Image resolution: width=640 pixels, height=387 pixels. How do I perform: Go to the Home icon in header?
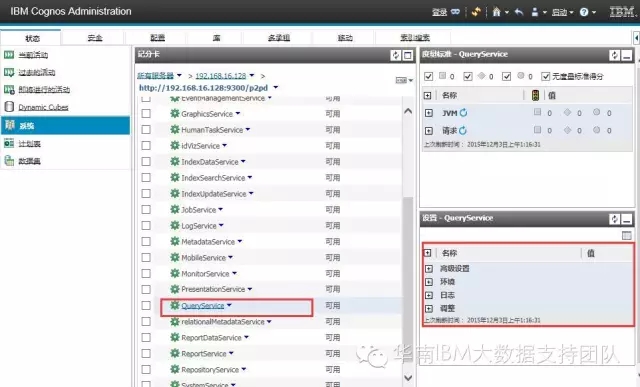496,12
